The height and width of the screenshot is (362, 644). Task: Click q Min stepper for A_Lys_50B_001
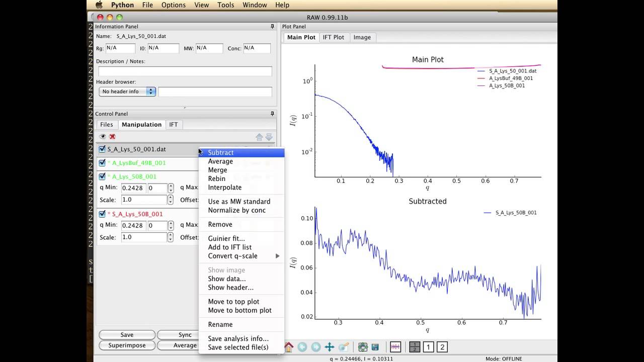pyautogui.click(x=171, y=188)
